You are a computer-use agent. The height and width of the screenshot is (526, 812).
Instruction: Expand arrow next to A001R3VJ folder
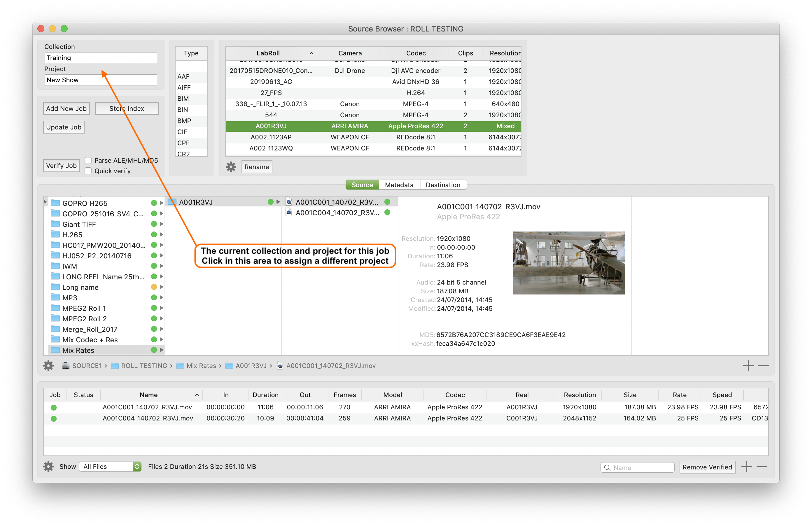coord(278,202)
